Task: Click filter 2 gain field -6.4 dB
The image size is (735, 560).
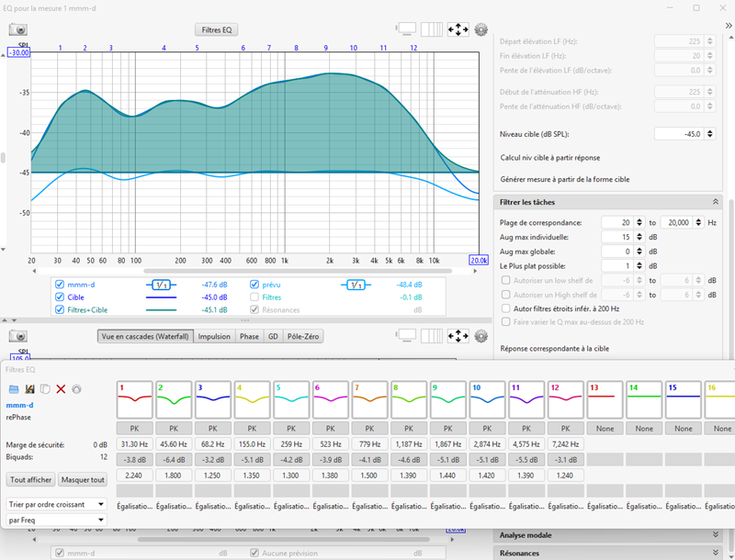Action: (174, 460)
